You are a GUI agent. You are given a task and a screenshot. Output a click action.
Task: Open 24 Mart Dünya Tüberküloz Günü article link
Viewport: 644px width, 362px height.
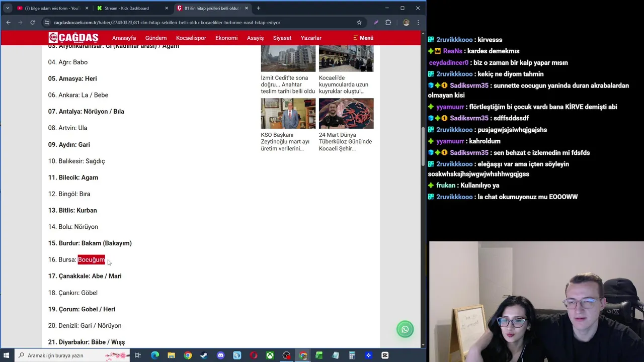point(346,141)
